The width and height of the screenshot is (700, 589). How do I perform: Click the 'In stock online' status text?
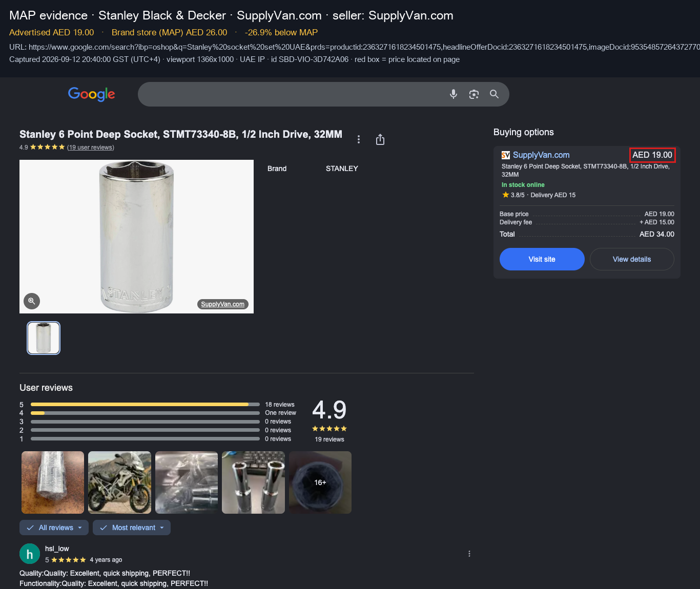pos(523,185)
